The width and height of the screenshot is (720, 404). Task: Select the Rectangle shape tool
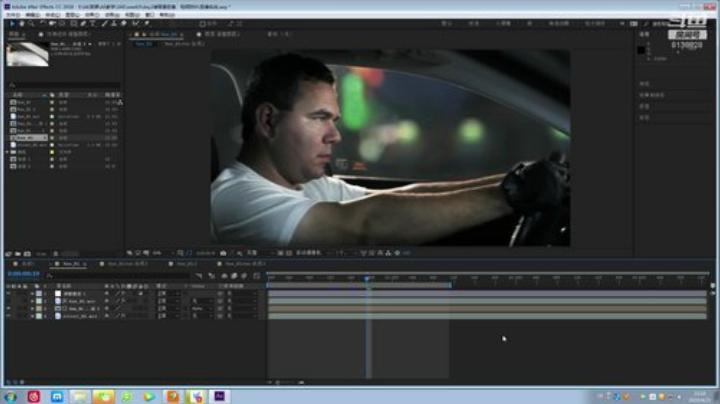coord(73,23)
